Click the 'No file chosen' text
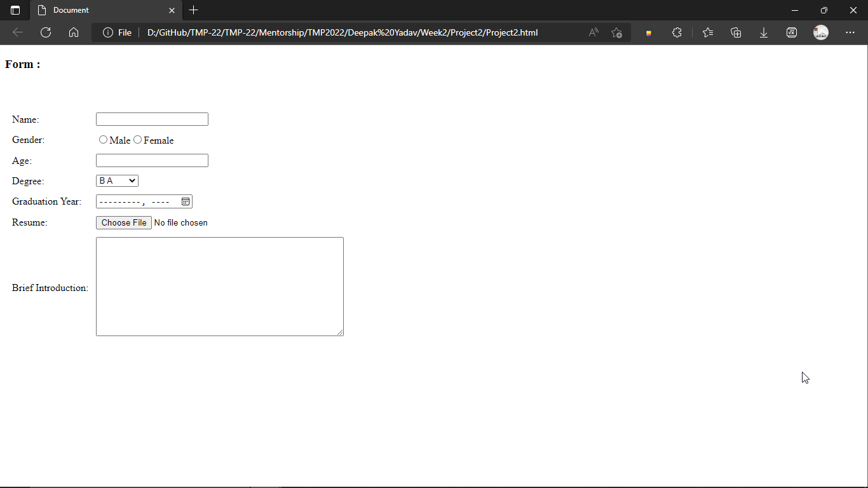Viewport: 868px width, 488px height. tap(181, 222)
